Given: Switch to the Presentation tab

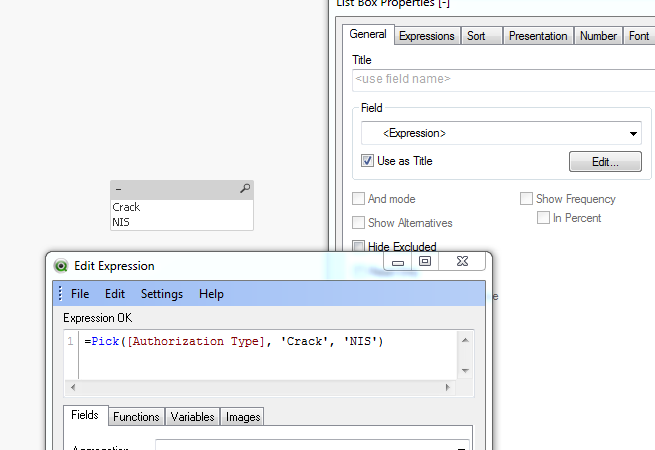Looking at the screenshot, I should pyautogui.click(x=538, y=36).
